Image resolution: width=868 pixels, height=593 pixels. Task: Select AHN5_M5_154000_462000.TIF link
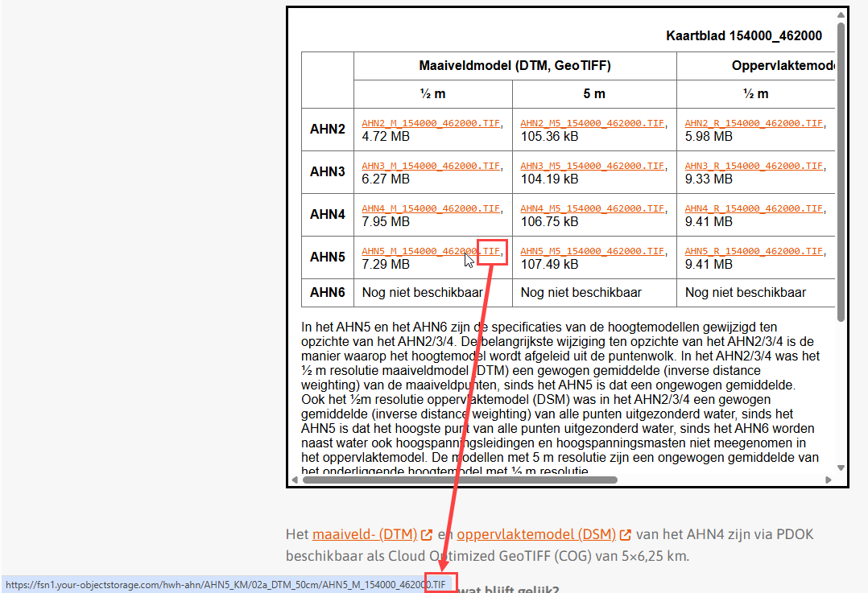pos(592,252)
